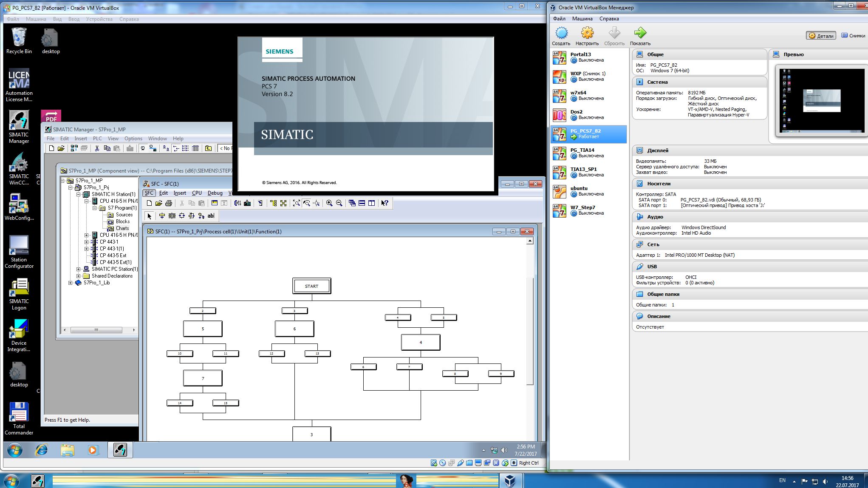Expand the Shared Declarations folder
The height and width of the screenshot is (488, 868).
click(78, 276)
